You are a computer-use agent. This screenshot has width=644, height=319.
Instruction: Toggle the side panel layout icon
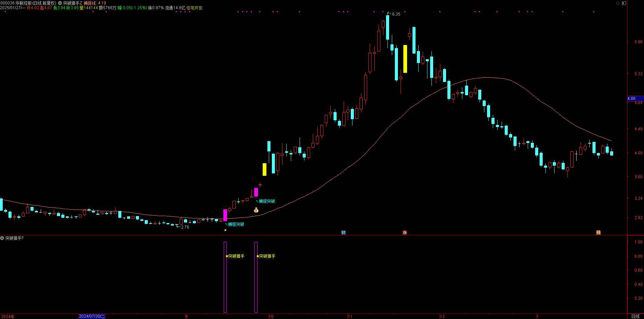pos(624,3)
